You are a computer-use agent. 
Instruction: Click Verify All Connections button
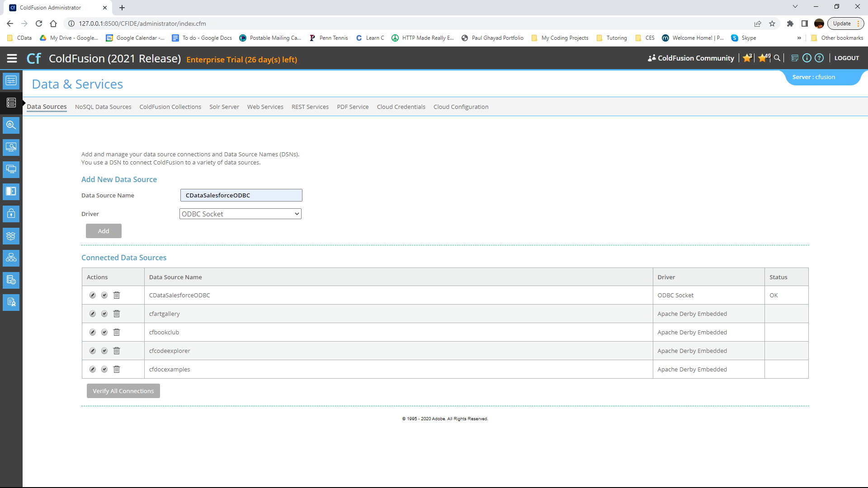[123, 391]
